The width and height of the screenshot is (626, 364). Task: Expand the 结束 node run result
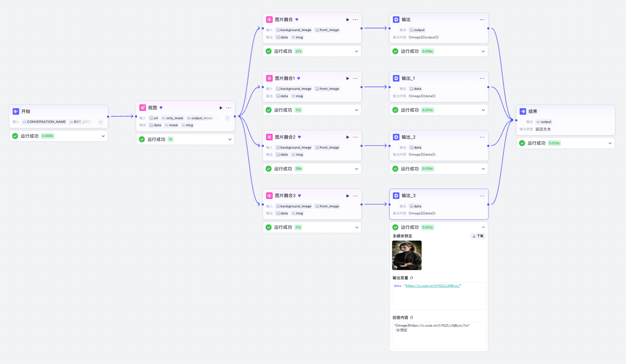610,143
